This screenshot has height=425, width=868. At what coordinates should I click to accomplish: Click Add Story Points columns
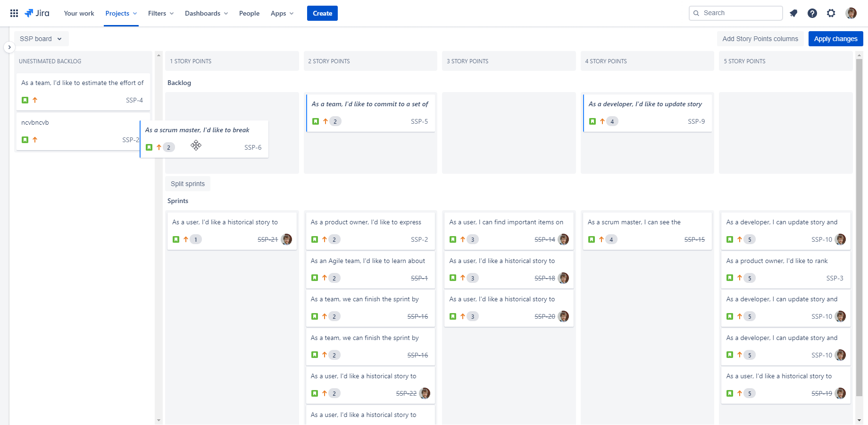pyautogui.click(x=760, y=39)
